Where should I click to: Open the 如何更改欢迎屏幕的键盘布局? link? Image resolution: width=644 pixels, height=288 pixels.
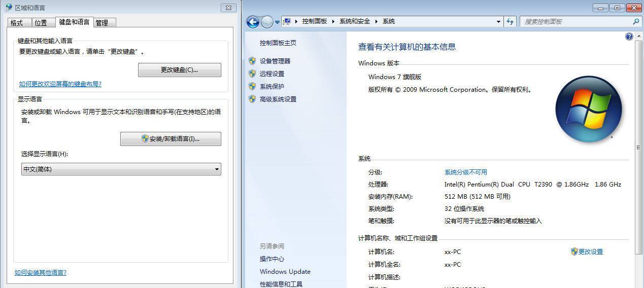(60, 84)
